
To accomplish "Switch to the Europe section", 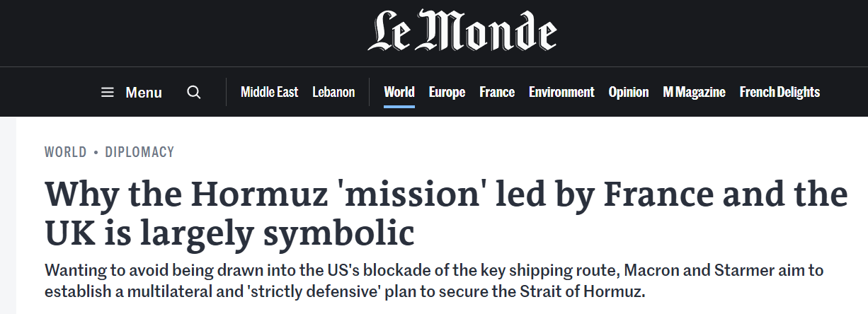I will coord(447,92).
